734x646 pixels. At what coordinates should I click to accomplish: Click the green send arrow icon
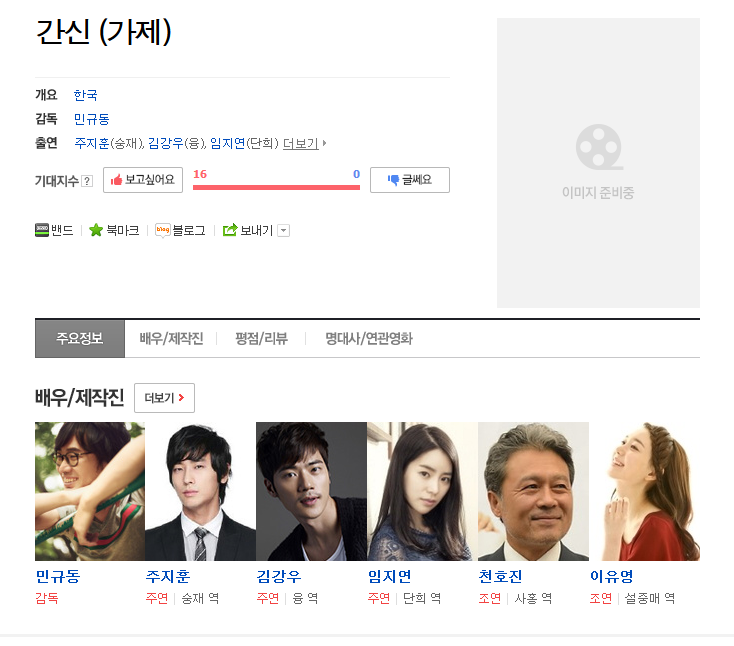pyautogui.click(x=230, y=230)
